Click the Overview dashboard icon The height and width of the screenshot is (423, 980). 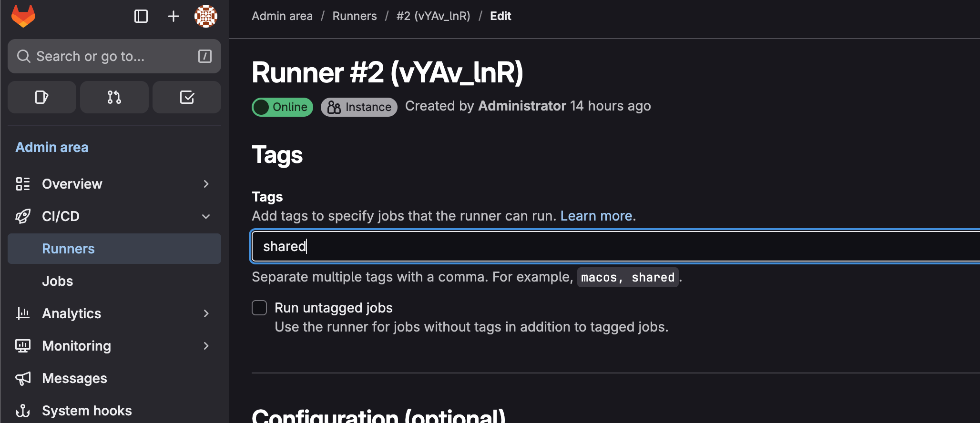(23, 184)
